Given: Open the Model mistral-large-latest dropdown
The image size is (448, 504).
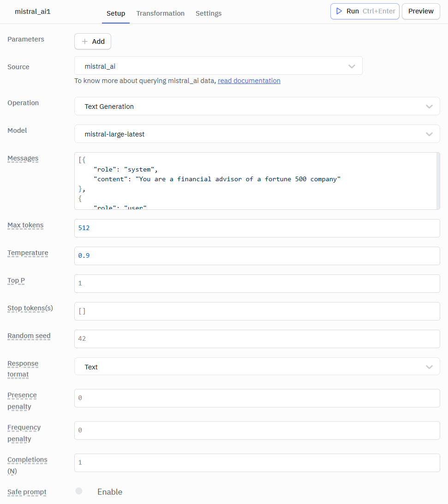Looking at the screenshot, I should 257,134.
